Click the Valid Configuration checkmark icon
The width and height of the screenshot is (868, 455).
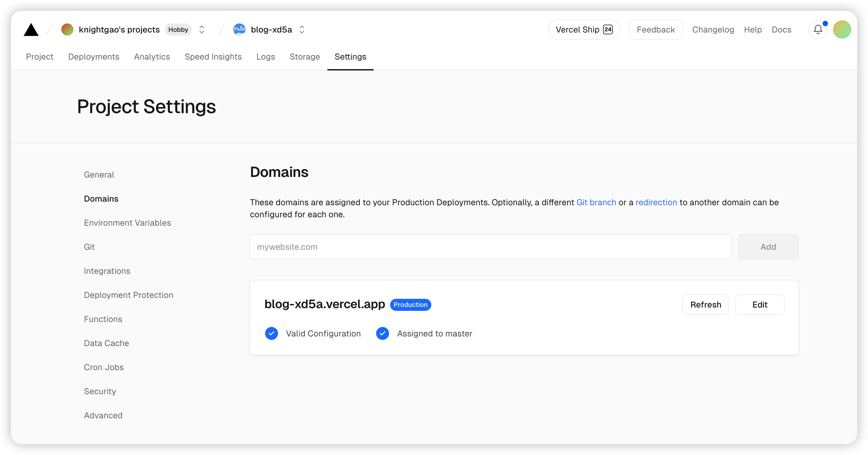(271, 333)
